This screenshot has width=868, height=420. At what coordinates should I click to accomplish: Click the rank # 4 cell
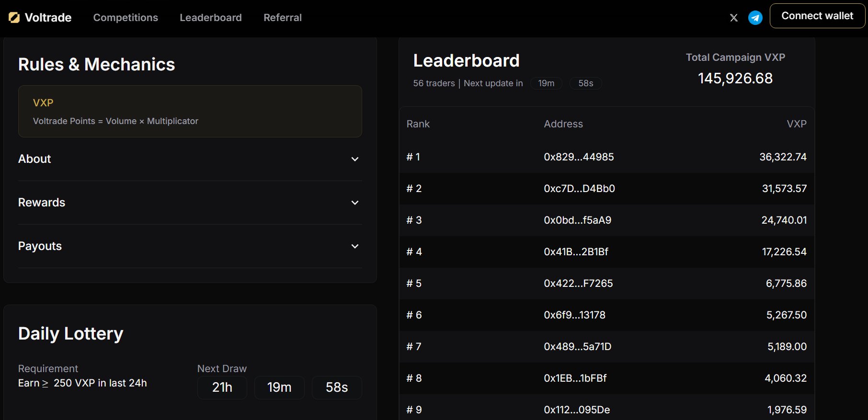click(414, 252)
